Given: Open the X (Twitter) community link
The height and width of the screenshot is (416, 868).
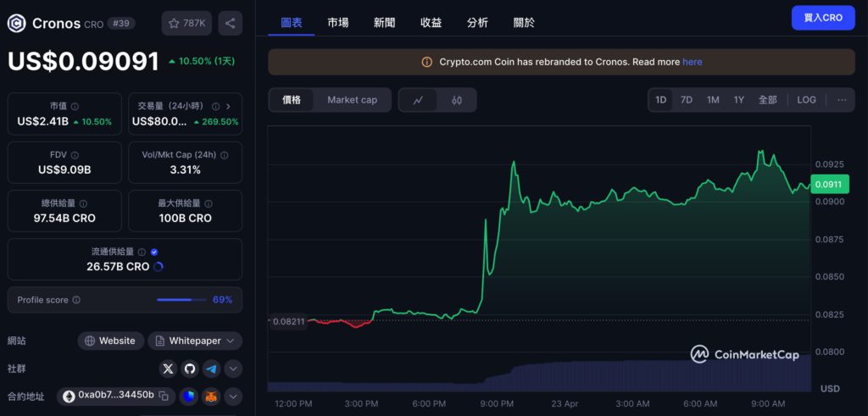Looking at the screenshot, I should tap(168, 369).
